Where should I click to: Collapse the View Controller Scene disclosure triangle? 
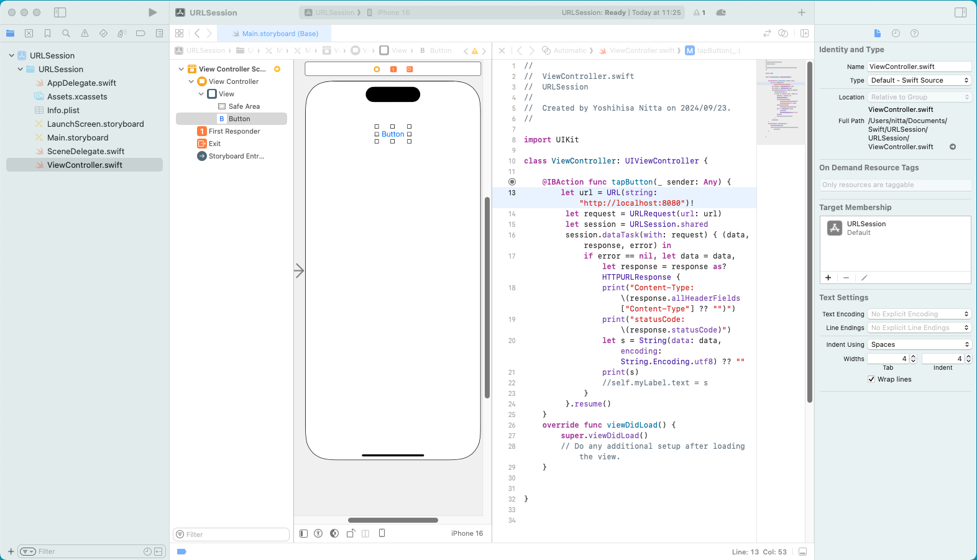181,69
